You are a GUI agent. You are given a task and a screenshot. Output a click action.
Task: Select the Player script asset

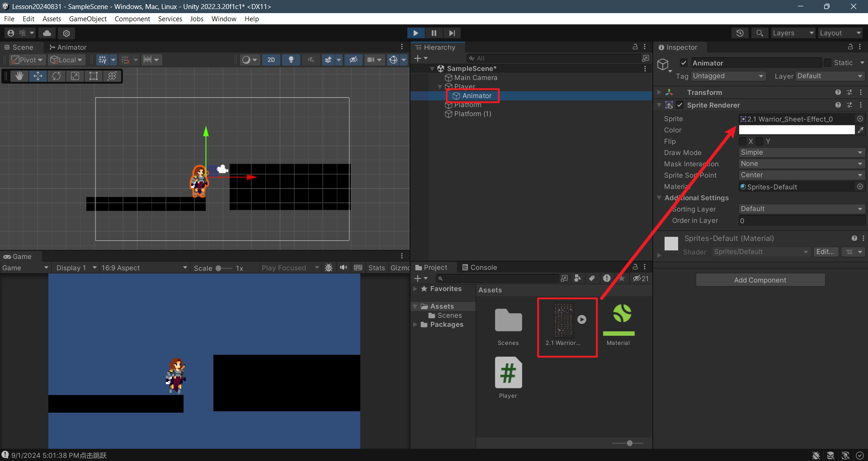point(508,373)
